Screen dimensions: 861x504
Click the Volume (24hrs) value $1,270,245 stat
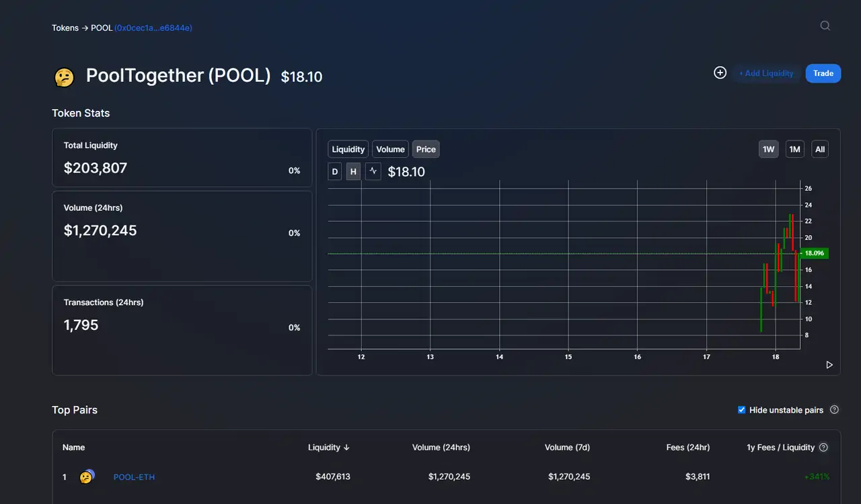pyautogui.click(x=100, y=230)
